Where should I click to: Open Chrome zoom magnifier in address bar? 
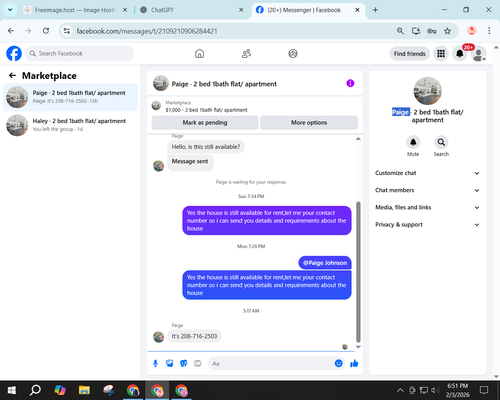[400, 31]
